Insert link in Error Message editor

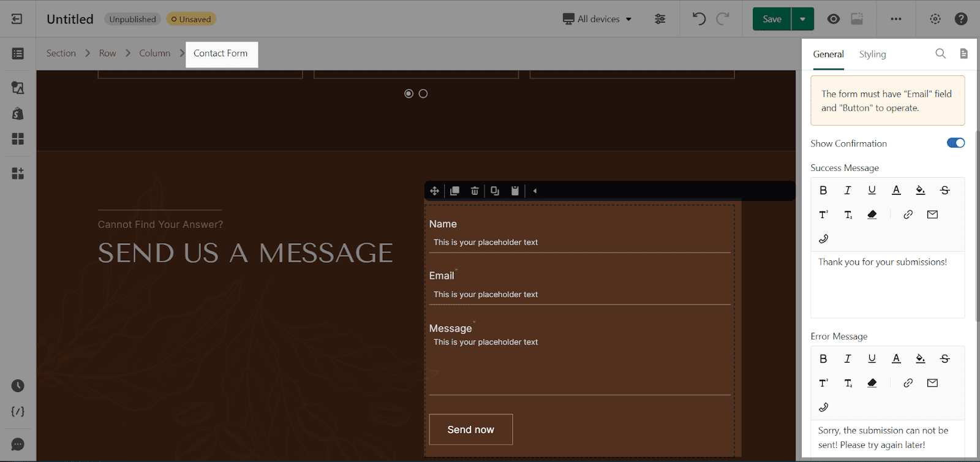908,383
